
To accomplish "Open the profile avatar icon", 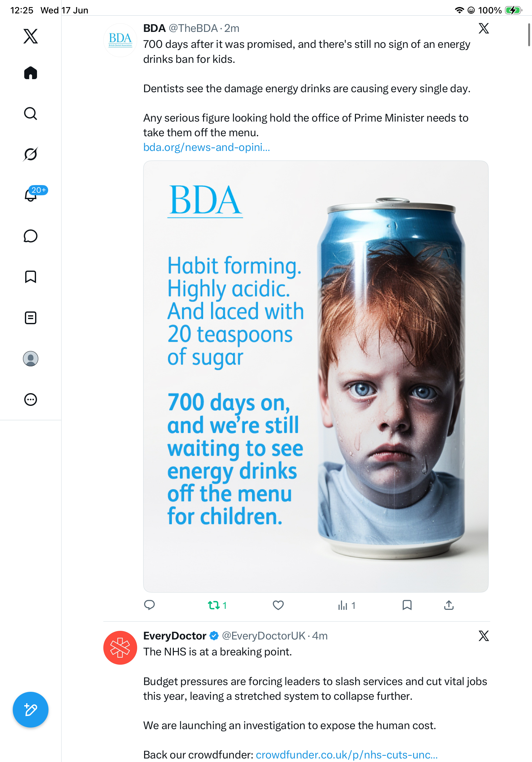I will pyautogui.click(x=31, y=359).
